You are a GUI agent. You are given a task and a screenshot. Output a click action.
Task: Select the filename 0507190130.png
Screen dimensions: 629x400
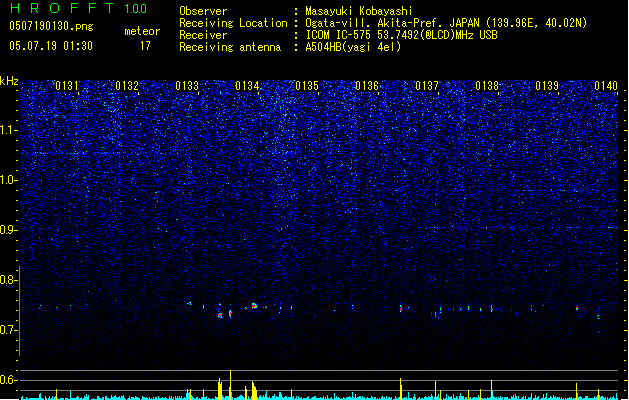coord(51,26)
